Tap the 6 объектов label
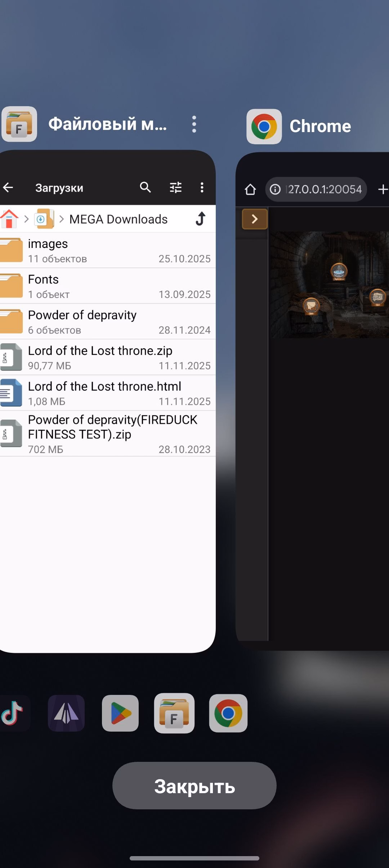Image resolution: width=389 pixels, height=868 pixels. (55, 330)
